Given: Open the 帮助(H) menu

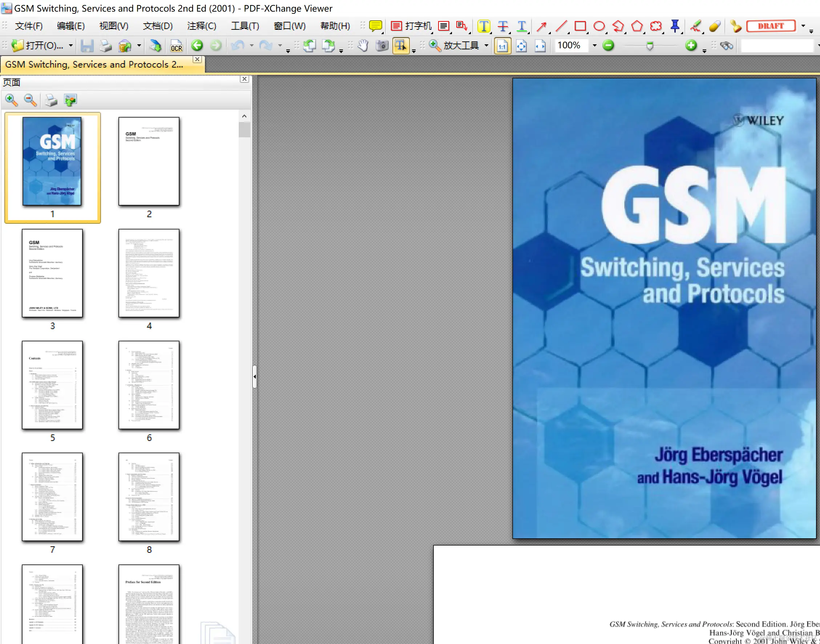Looking at the screenshot, I should [x=335, y=26].
